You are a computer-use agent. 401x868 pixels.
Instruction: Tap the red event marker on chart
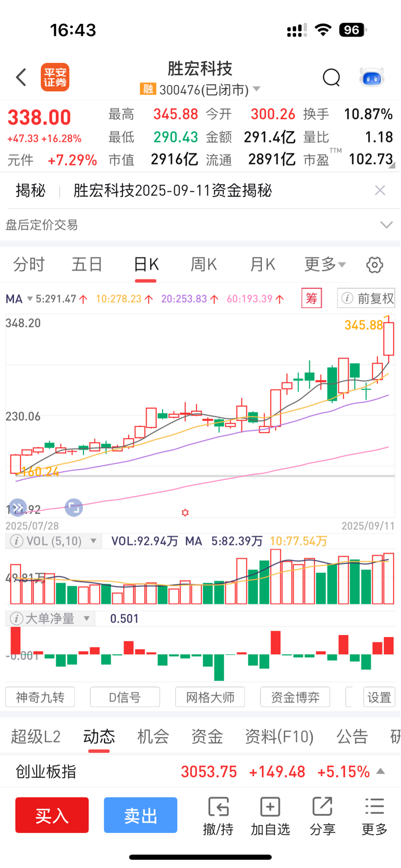185,513
